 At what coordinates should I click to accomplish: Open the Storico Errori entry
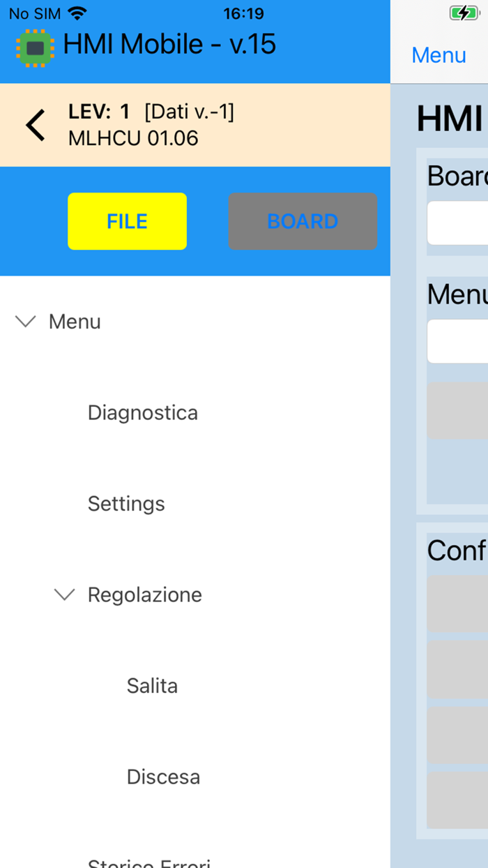click(x=148, y=862)
